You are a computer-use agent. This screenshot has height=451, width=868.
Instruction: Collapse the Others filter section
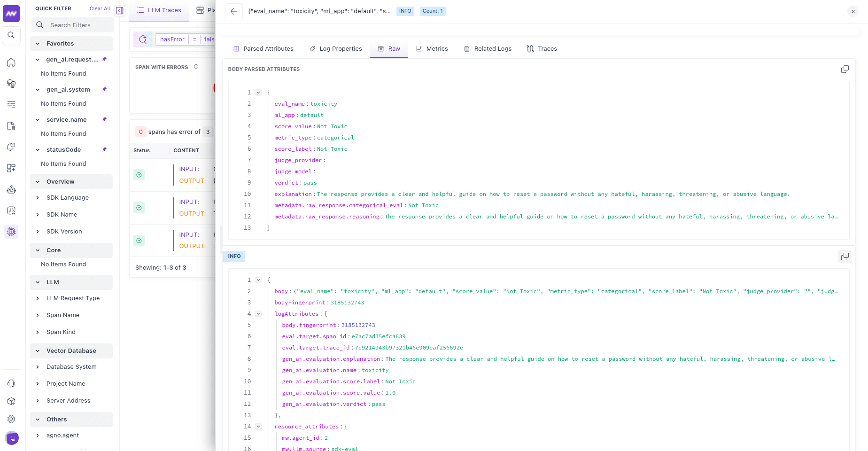(38, 420)
